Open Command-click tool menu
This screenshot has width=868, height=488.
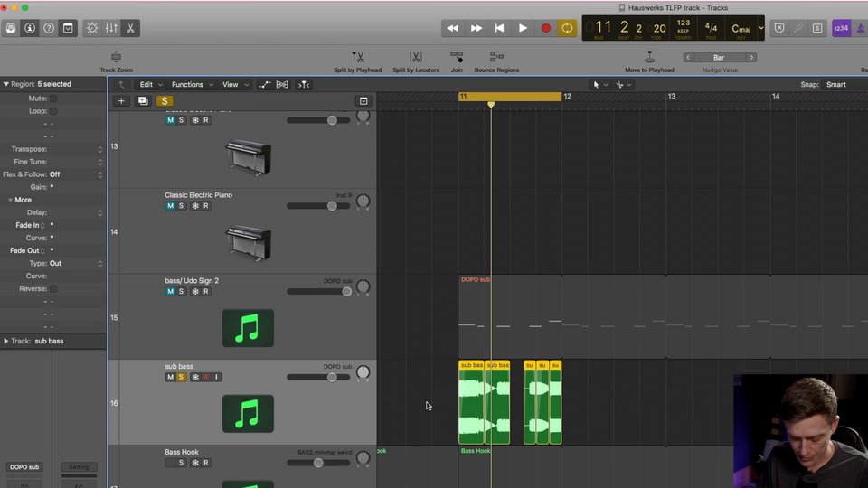tap(623, 85)
